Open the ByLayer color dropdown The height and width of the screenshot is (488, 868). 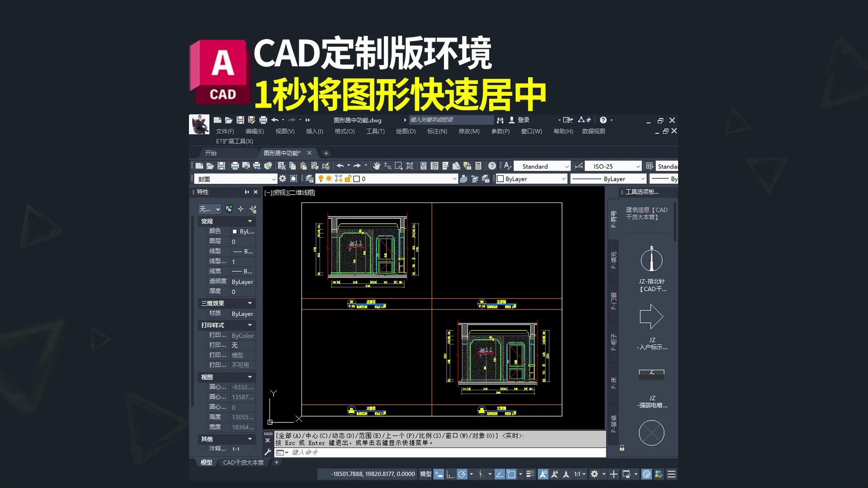tap(531, 179)
